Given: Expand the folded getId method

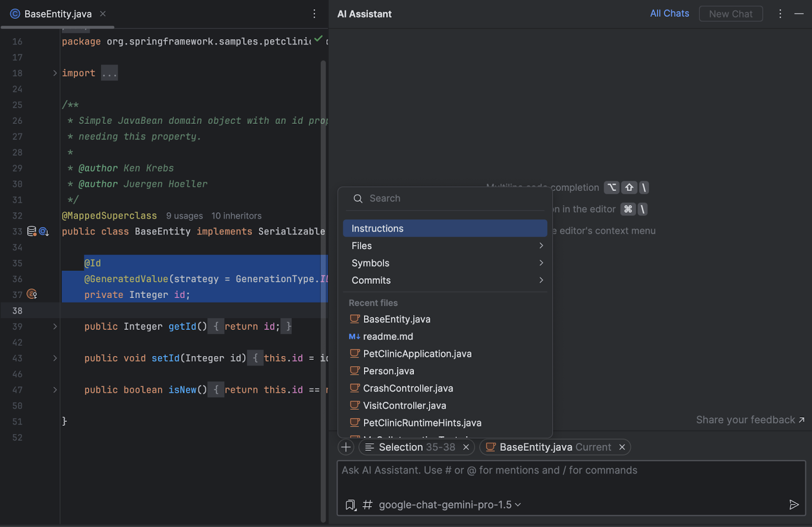Looking at the screenshot, I should point(55,326).
